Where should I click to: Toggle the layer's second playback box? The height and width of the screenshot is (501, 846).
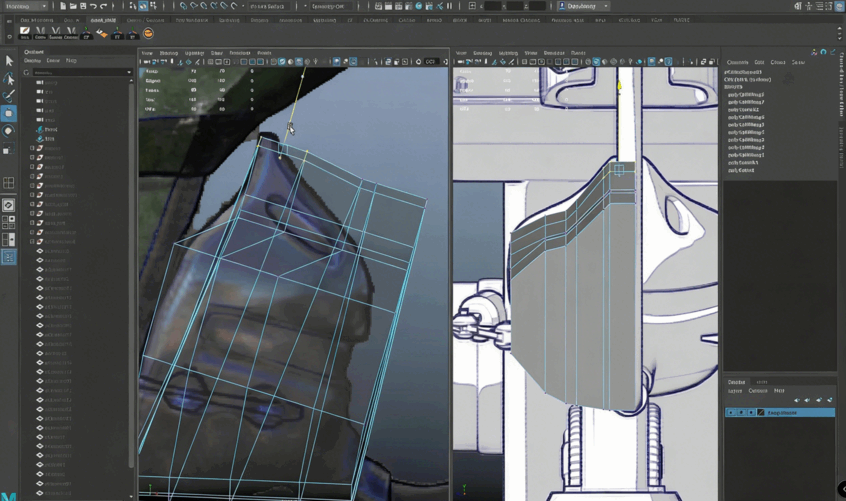coord(741,413)
